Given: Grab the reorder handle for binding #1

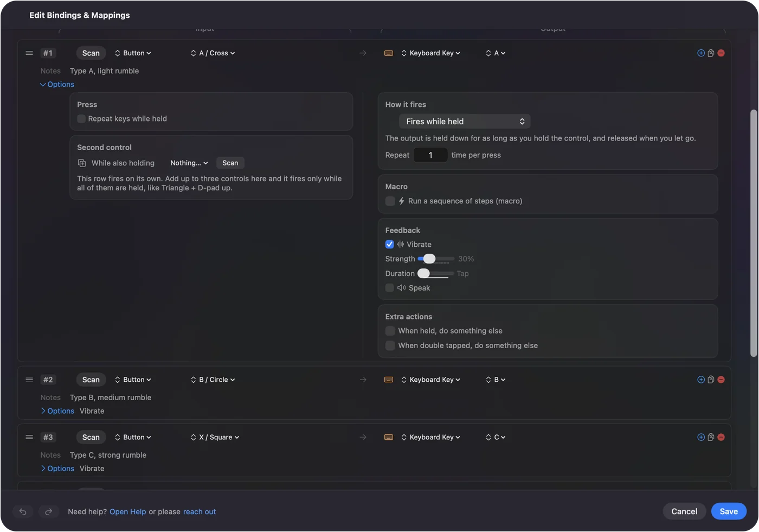Looking at the screenshot, I should coord(29,53).
